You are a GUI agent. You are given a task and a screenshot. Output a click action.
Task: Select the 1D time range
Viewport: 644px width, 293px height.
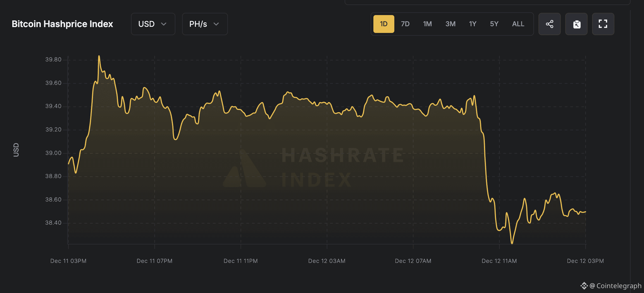[x=383, y=24]
